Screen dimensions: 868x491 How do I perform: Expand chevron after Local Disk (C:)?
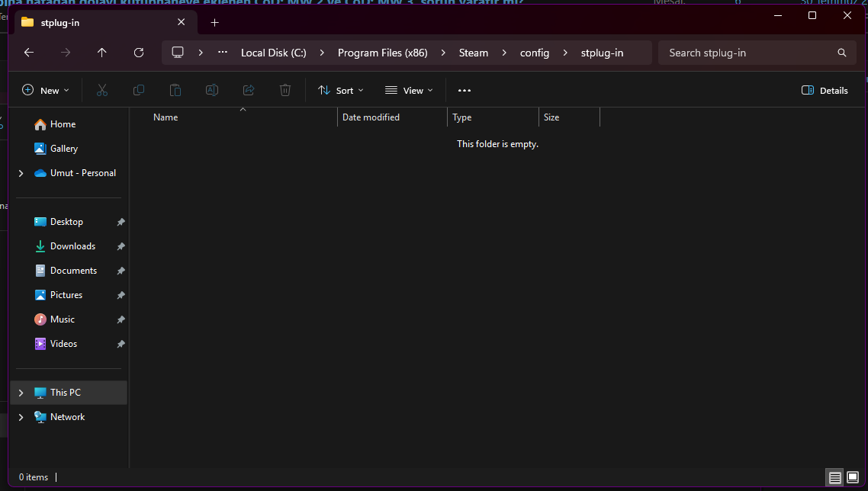322,53
